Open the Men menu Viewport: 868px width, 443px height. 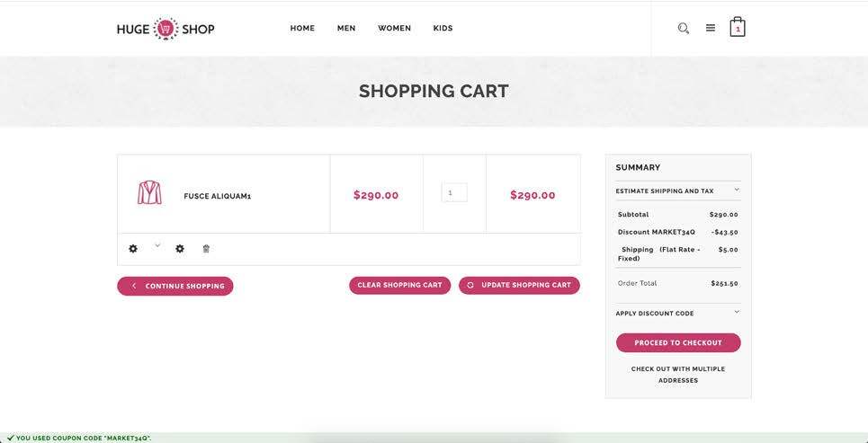click(346, 29)
